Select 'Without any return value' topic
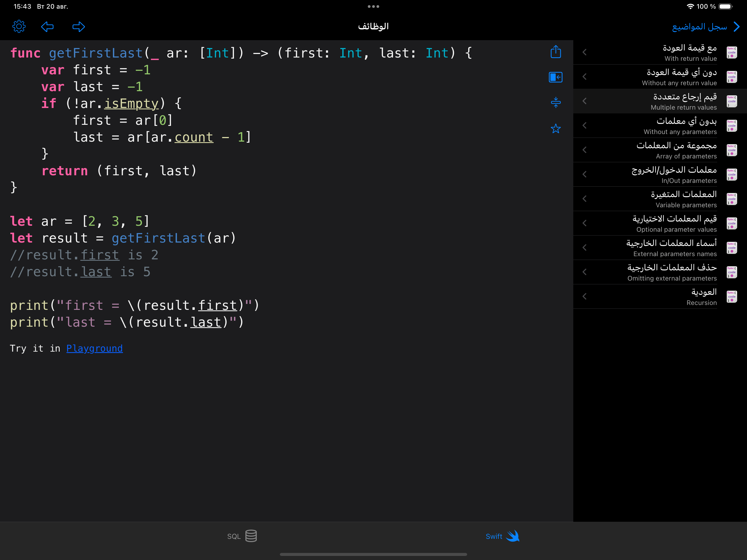The height and width of the screenshot is (560, 747). tap(660, 77)
